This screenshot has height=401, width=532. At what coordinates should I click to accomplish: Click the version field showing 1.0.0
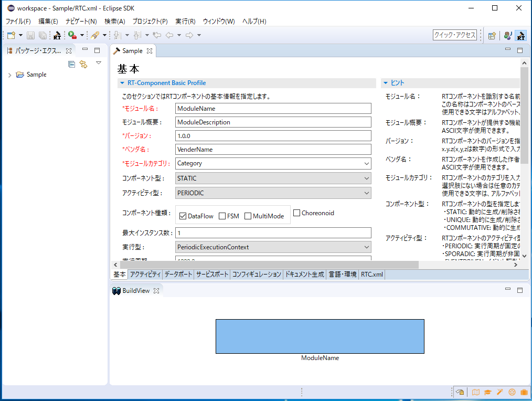coord(273,136)
